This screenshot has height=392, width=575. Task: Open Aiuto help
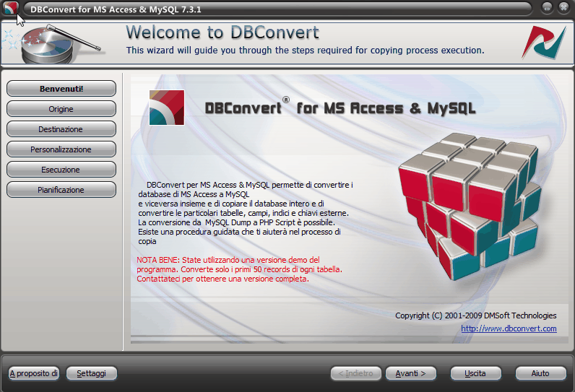(x=540, y=373)
